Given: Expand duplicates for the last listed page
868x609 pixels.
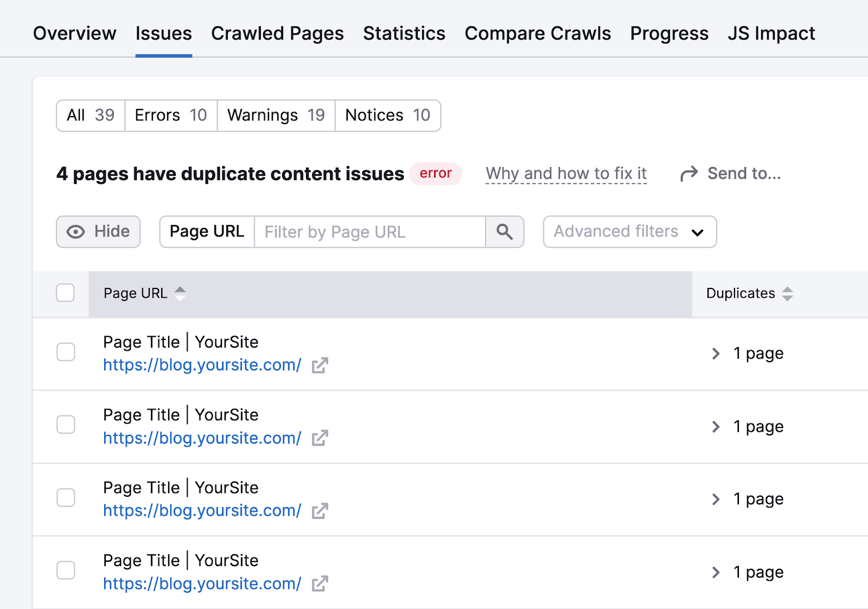Looking at the screenshot, I should [716, 572].
